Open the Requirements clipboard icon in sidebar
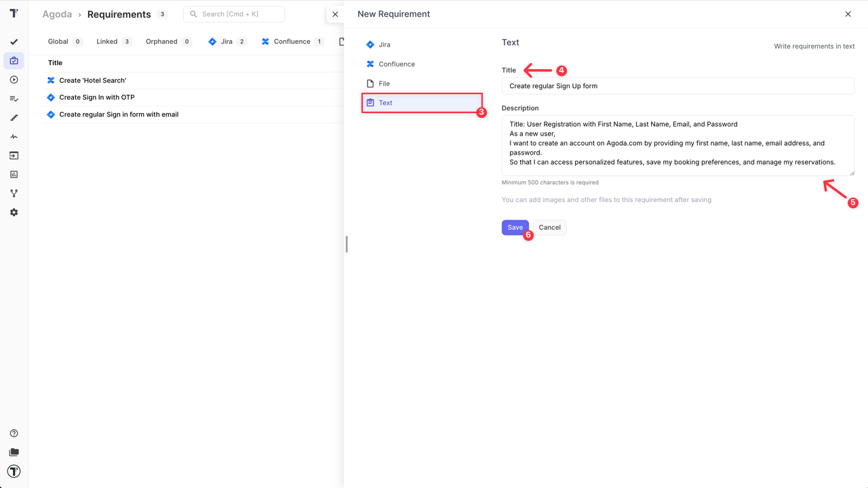Image resolution: width=868 pixels, height=488 pixels. pyautogui.click(x=14, y=60)
